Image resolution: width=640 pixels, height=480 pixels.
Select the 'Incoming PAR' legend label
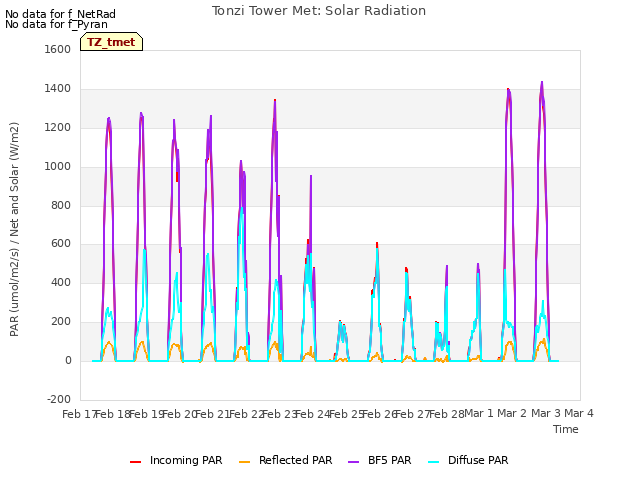point(186,460)
